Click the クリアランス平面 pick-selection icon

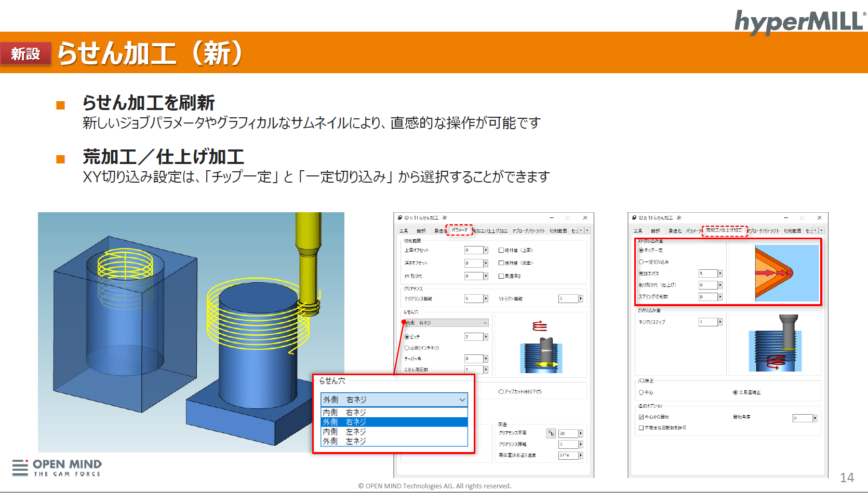(x=551, y=433)
